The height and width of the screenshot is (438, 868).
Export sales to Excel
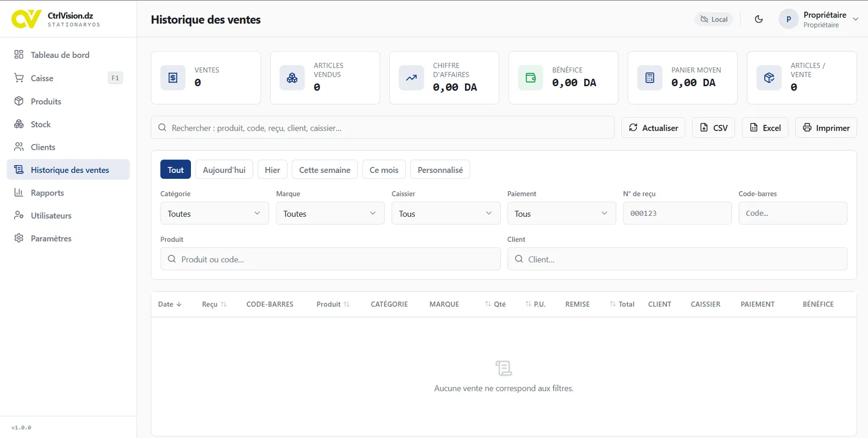click(x=765, y=127)
